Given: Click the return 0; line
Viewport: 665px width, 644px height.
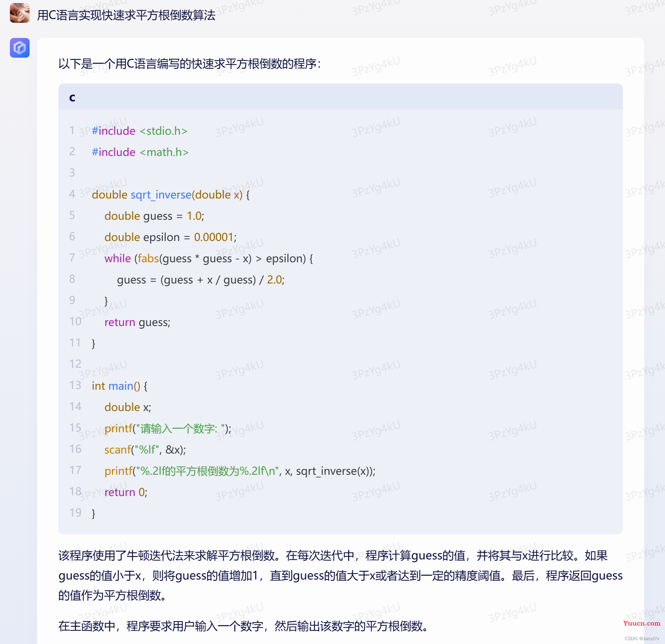Looking at the screenshot, I should [126, 492].
